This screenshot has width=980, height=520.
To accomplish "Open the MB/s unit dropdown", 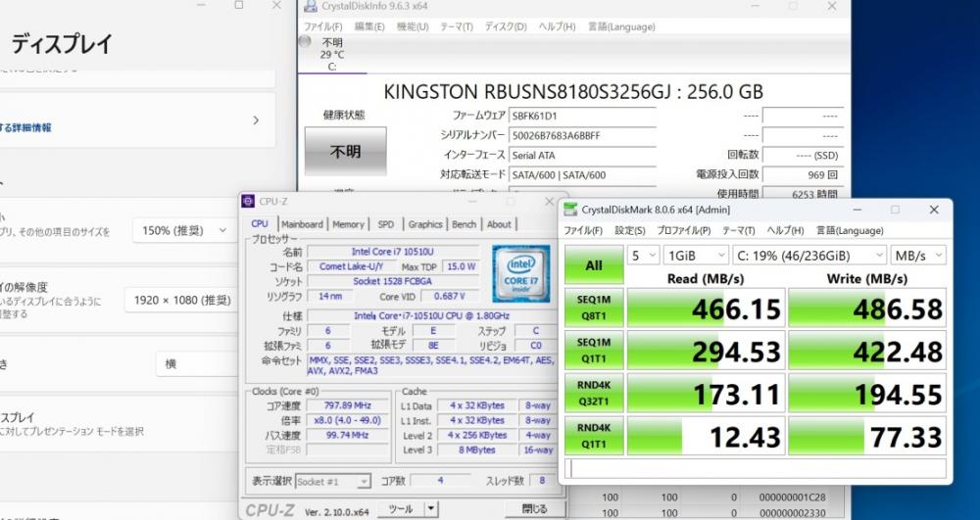I will [x=918, y=256].
